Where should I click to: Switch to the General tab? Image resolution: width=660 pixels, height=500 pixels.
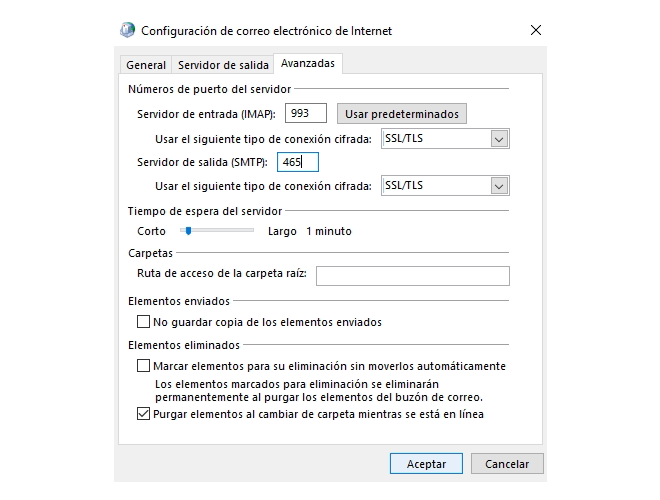[146, 65]
